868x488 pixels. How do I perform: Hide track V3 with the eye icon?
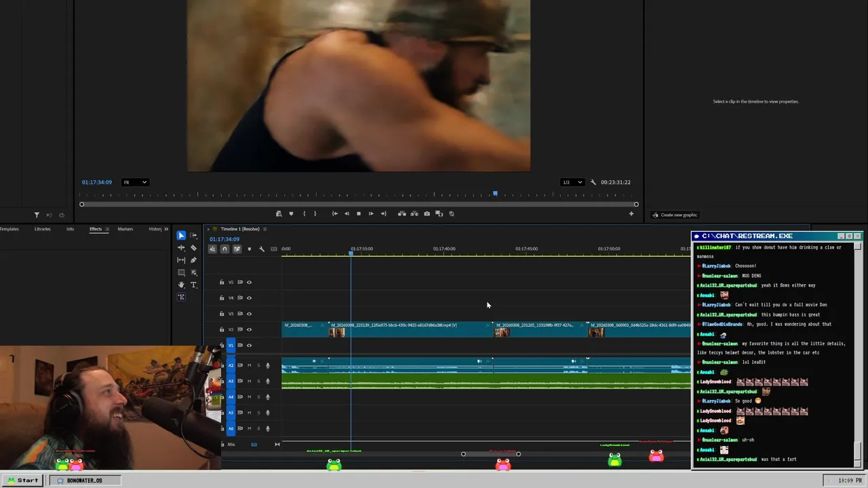pos(249,314)
